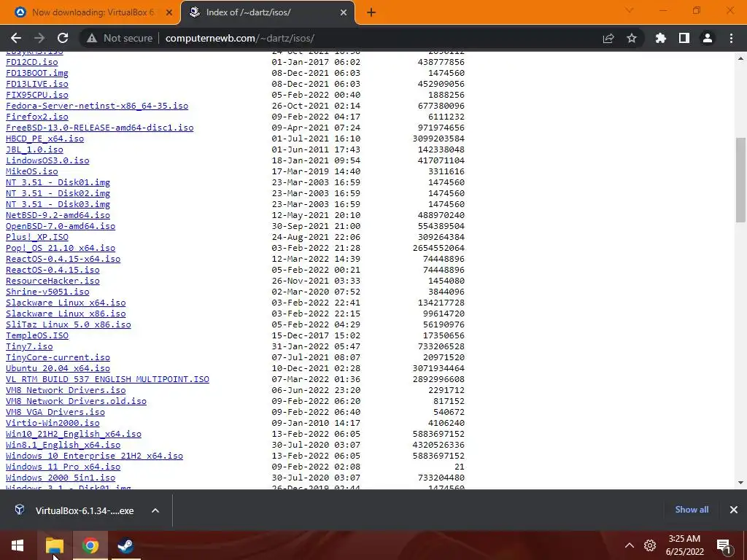Click the Virtio-Win2000.iso link
This screenshot has width=747, height=560.
click(x=53, y=424)
